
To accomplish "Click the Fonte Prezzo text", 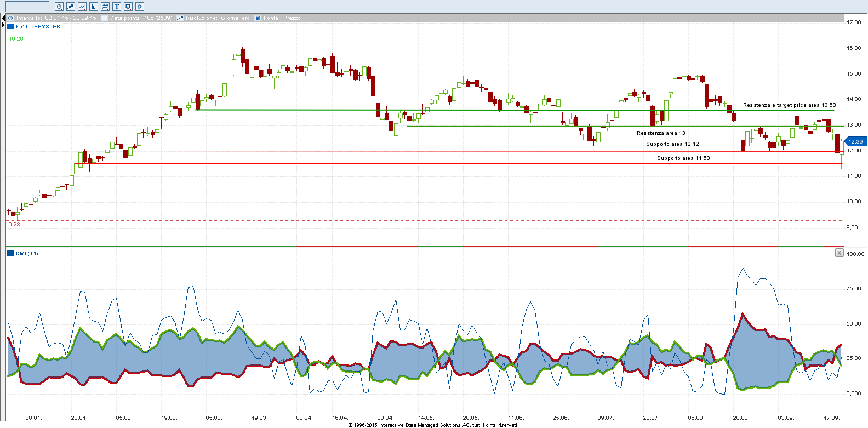I will 282,18.
